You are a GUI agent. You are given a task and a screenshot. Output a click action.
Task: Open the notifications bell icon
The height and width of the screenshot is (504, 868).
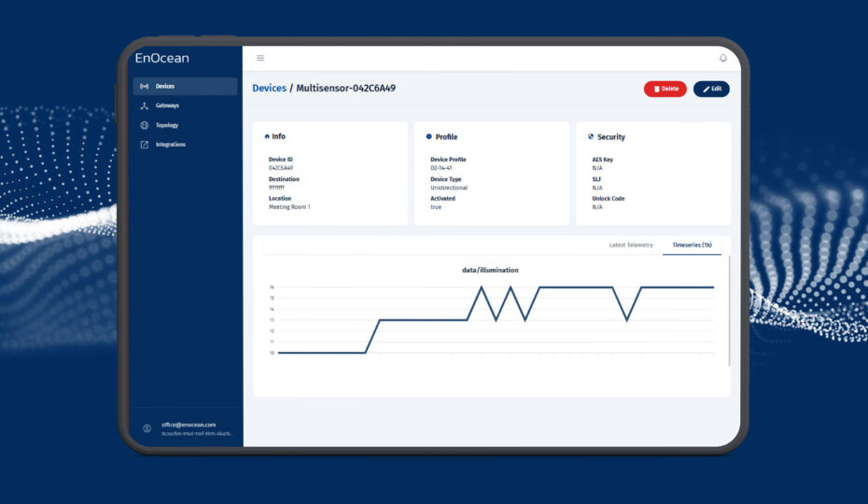[723, 58]
